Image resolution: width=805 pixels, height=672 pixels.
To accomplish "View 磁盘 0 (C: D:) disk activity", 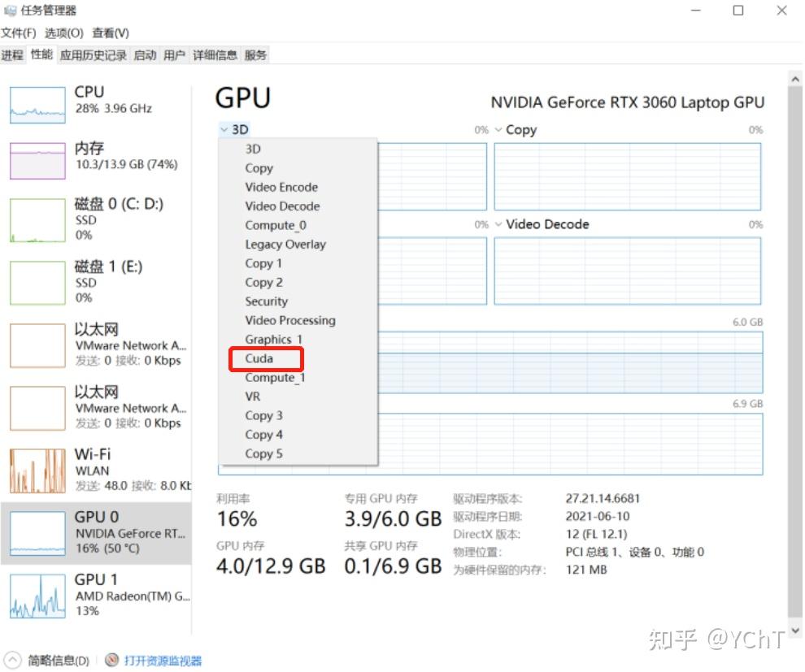I will (89, 219).
